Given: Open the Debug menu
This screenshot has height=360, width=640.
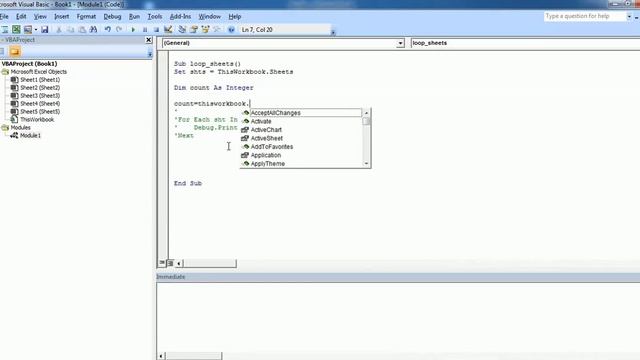Looking at the screenshot, I should click(x=112, y=16).
